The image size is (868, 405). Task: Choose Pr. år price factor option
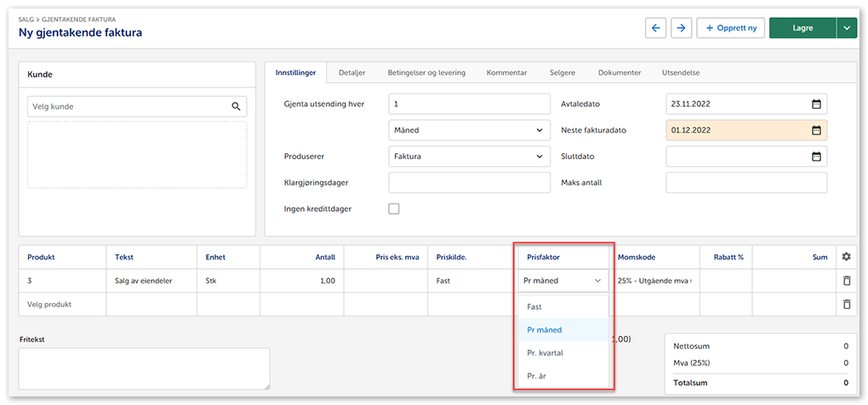click(538, 375)
